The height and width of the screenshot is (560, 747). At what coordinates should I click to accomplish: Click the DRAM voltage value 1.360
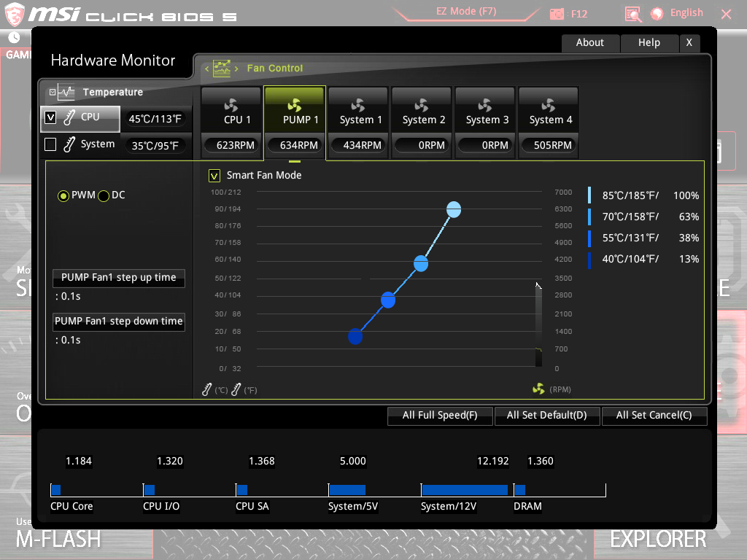[x=541, y=462]
